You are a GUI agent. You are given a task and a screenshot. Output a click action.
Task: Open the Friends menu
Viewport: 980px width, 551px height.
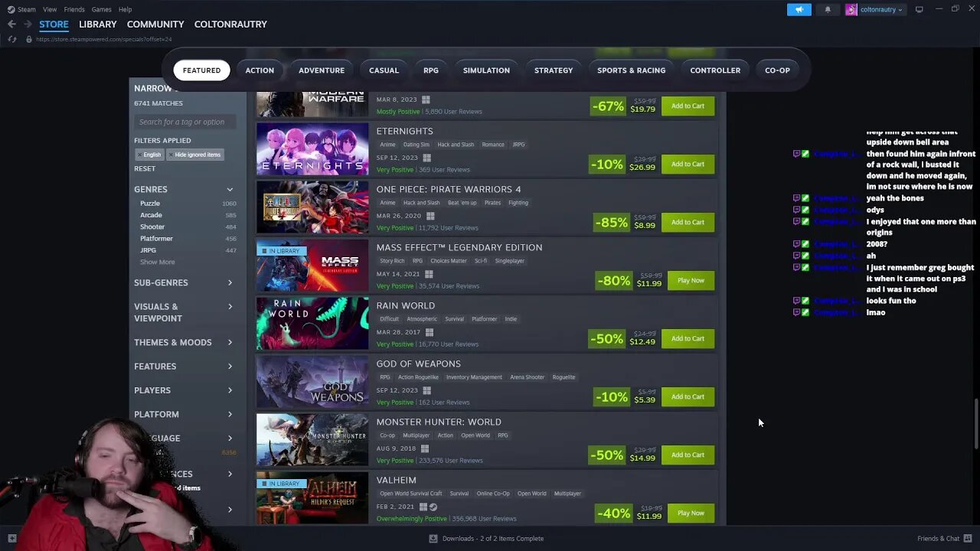(74, 9)
